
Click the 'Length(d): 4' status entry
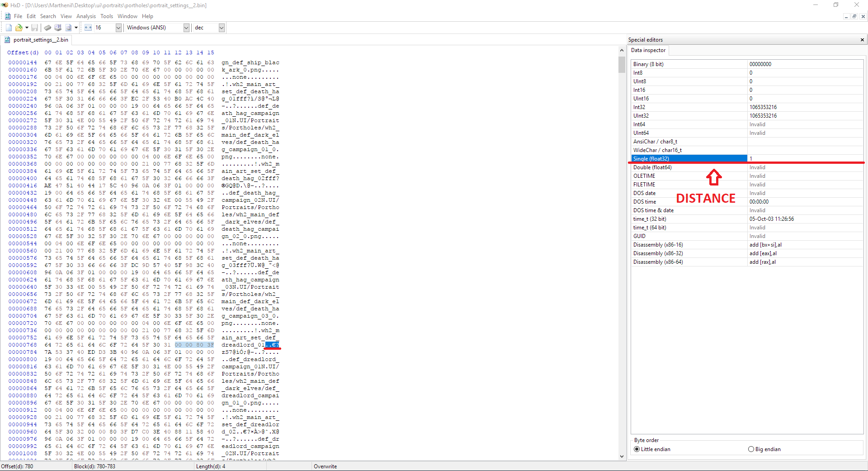coord(211,466)
